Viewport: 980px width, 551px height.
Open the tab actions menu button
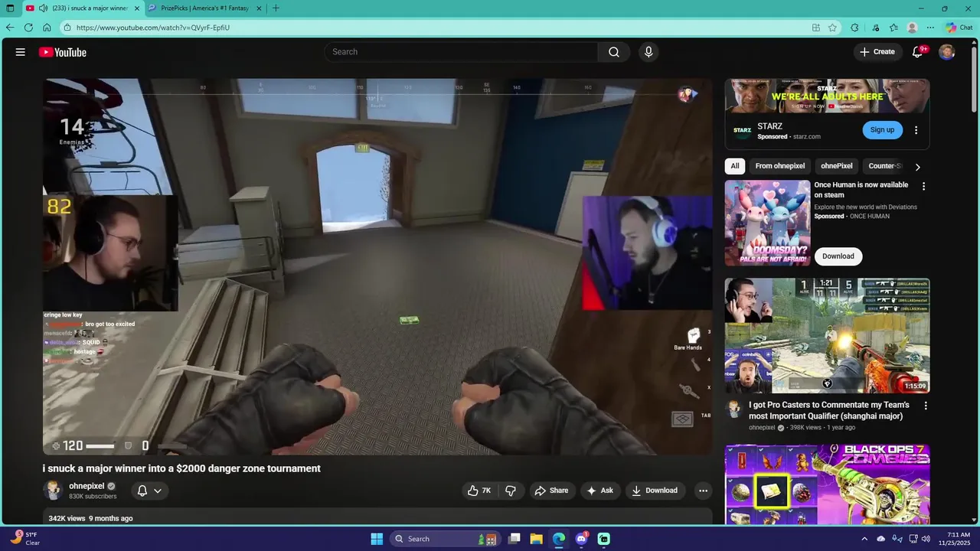(x=10, y=8)
